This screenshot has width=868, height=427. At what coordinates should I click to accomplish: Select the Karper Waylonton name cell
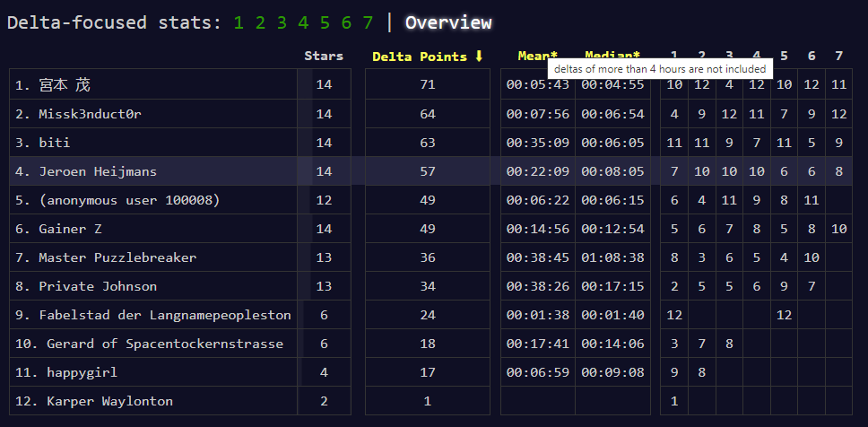153,402
